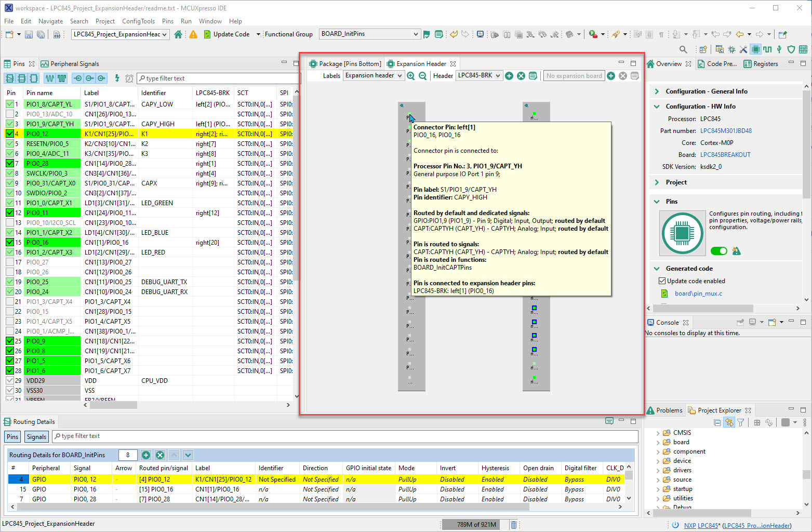Click the search magnifier icon in toolbar

point(683,49)
